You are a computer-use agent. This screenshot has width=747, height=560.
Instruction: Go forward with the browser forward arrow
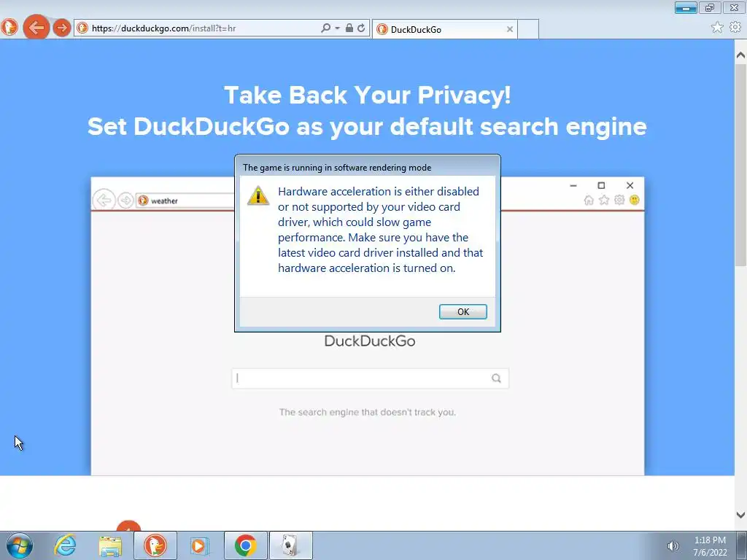pyautogui.click(x=61, y=28)
